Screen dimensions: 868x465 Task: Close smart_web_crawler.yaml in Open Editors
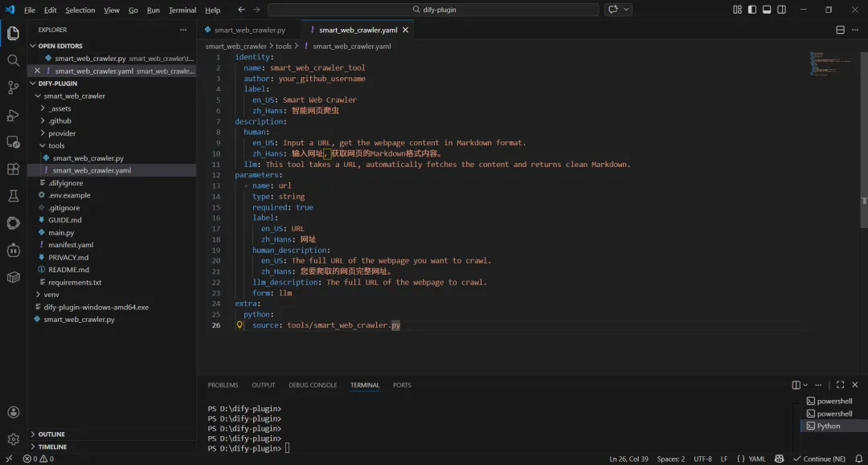coord(37,71)
